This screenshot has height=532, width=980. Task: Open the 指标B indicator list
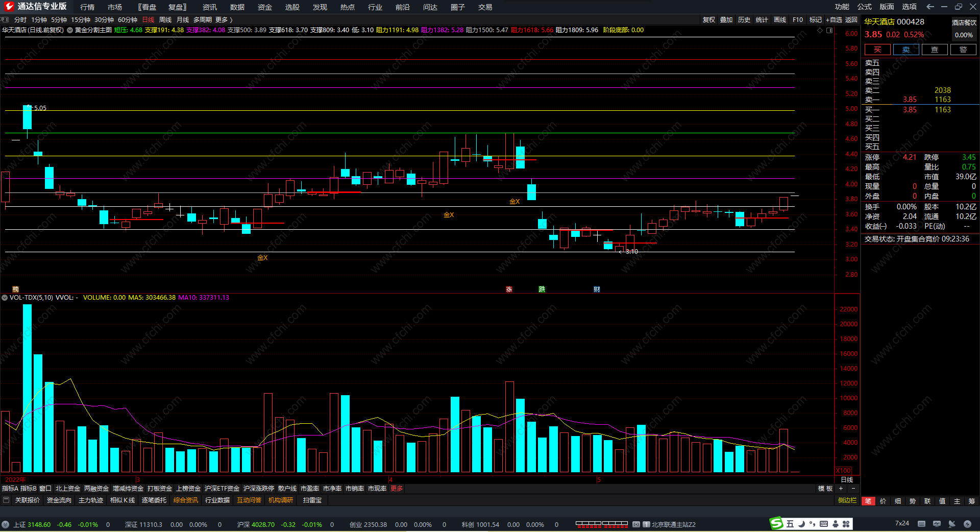(x=28, y=489)
